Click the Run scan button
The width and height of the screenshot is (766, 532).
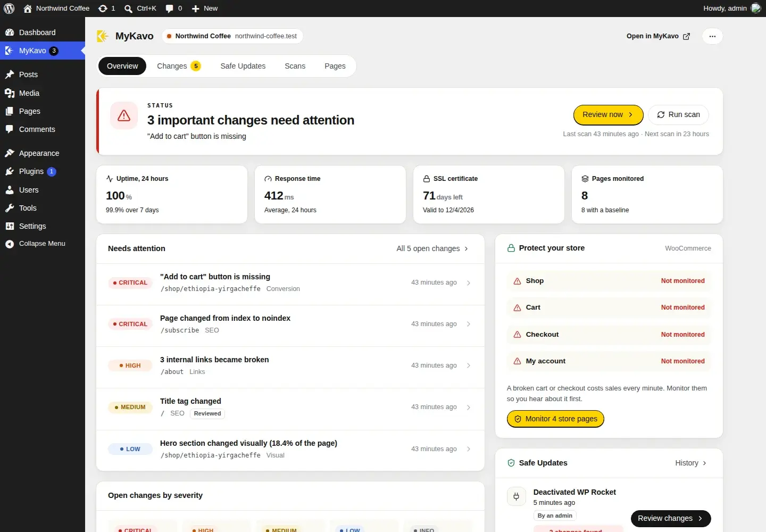[x=678, y=114]
